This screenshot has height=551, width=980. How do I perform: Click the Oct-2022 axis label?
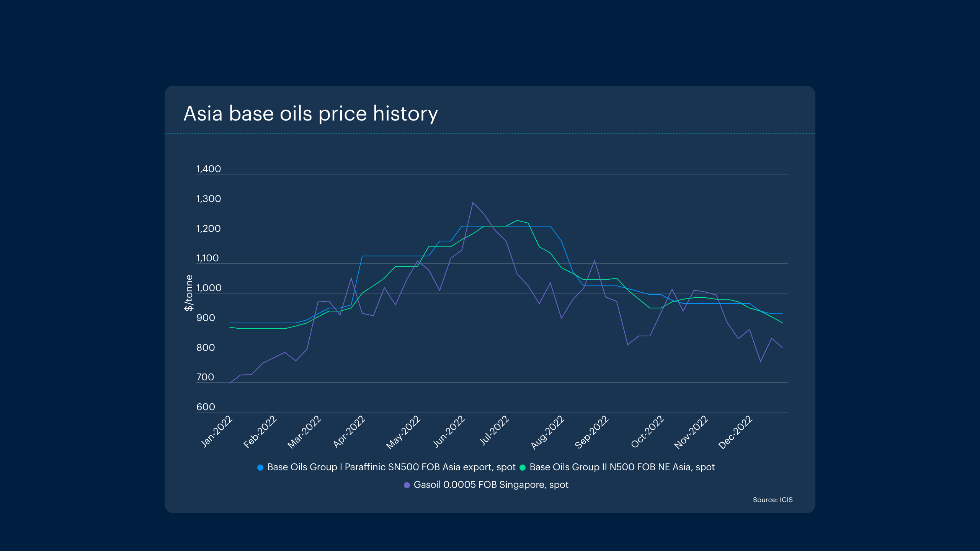647,432
